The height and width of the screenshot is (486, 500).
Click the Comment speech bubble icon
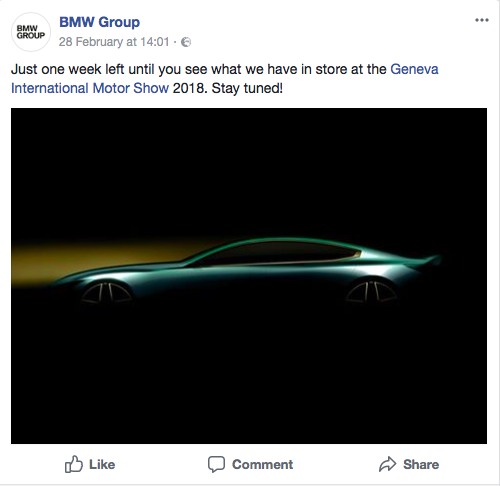[x=216, y=464]
